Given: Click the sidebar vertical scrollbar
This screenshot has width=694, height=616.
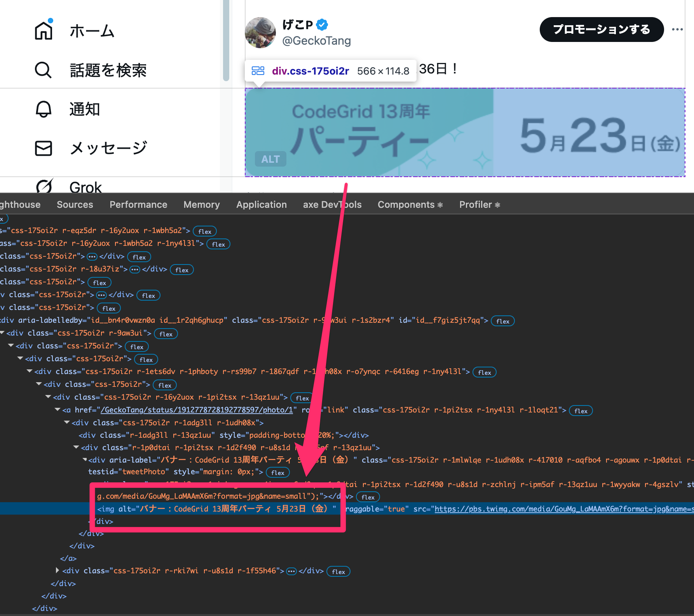Looking at the screenshot, I should (x=226, y=40).
